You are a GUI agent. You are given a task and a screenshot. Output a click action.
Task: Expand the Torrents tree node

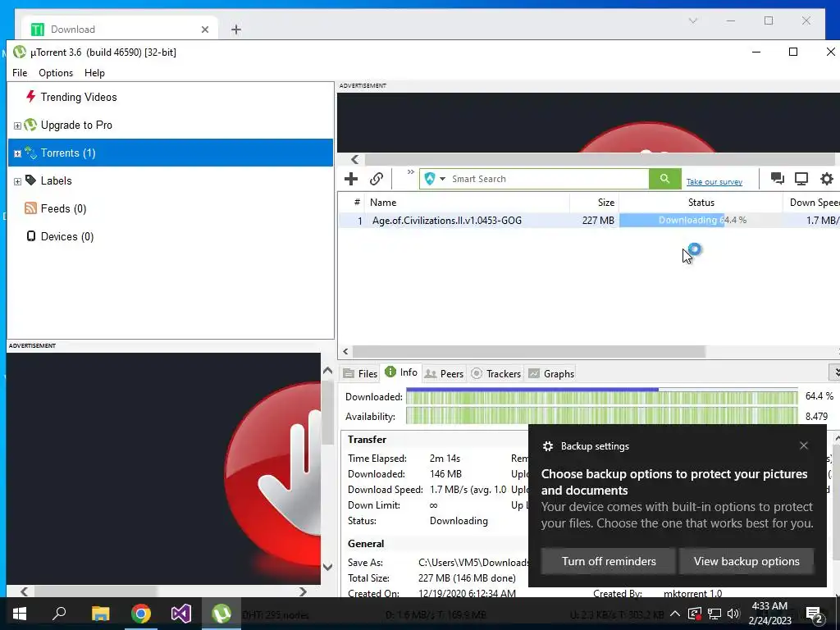17,153
